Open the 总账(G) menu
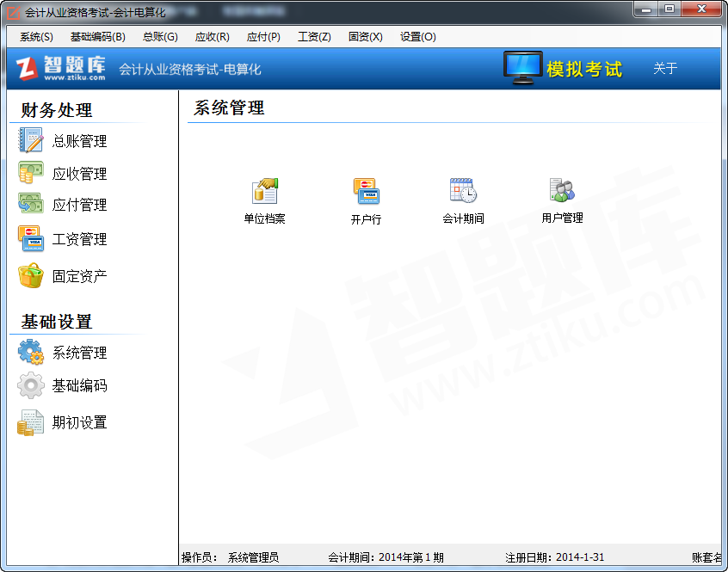The image size is (728, 572). [160, 37]
